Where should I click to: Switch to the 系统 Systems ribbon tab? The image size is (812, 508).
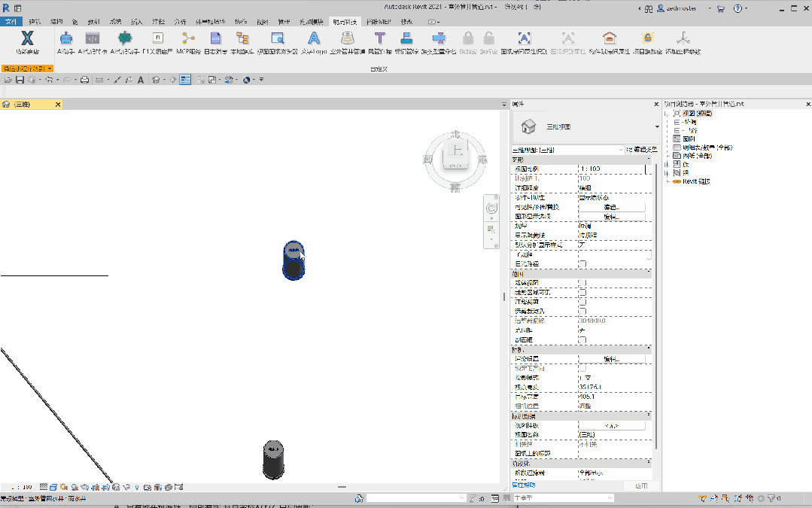coord(115,22)
